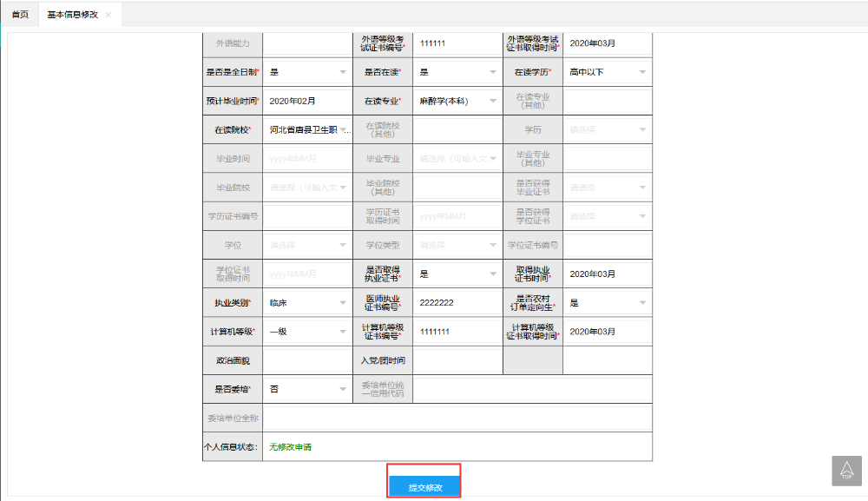
Task: Open the 在读院校 dropdown
Action: pyautogui.click(x=306, y=130)
